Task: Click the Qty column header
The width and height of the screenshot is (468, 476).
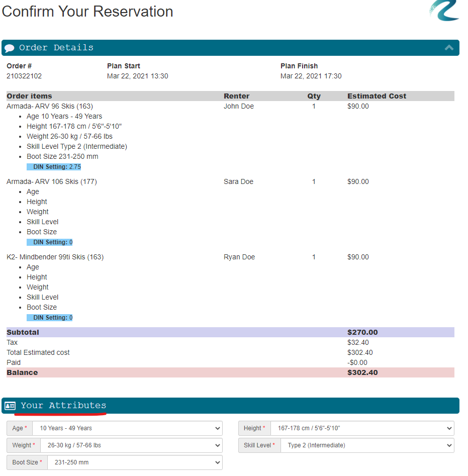Action: (314, 96)
